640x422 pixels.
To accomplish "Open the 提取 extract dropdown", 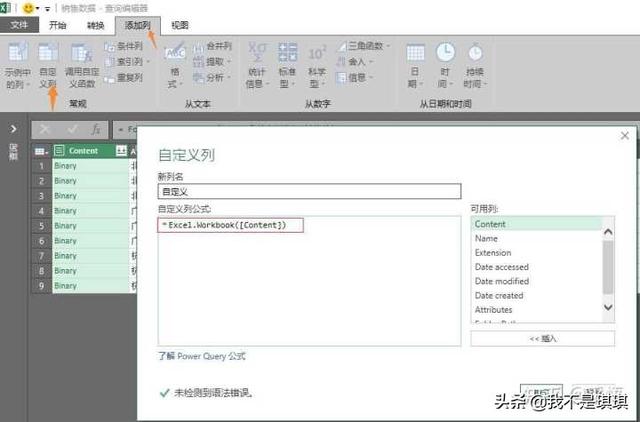I will point(212,62).
